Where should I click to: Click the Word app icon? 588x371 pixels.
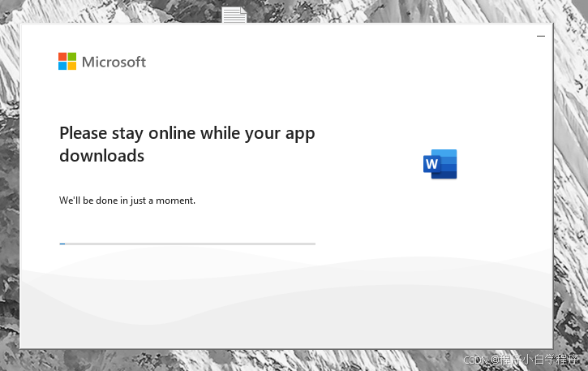pos(440,164)
